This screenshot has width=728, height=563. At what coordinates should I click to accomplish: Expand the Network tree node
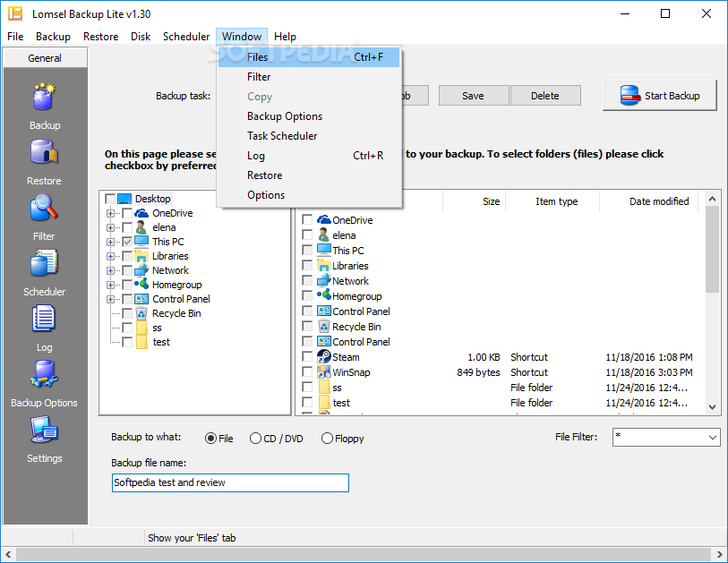point(110,270)
